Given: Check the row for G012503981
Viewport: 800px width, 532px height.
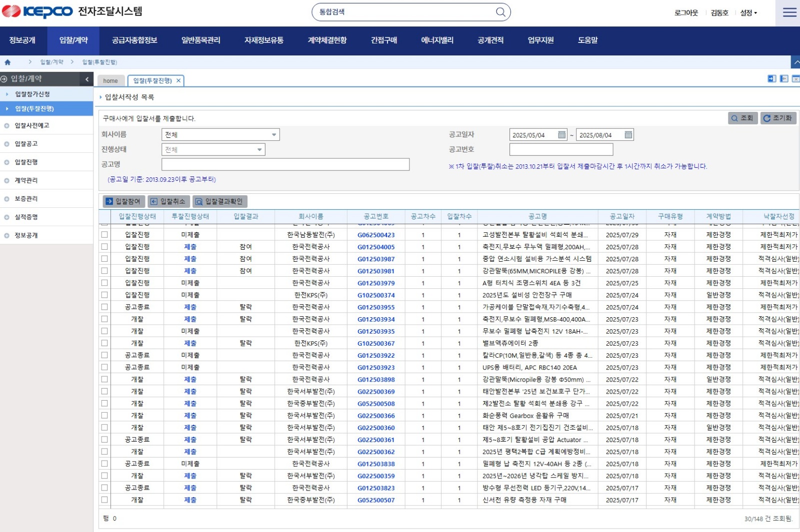Looking at the screenshot, I should click(x=104, y=270).
